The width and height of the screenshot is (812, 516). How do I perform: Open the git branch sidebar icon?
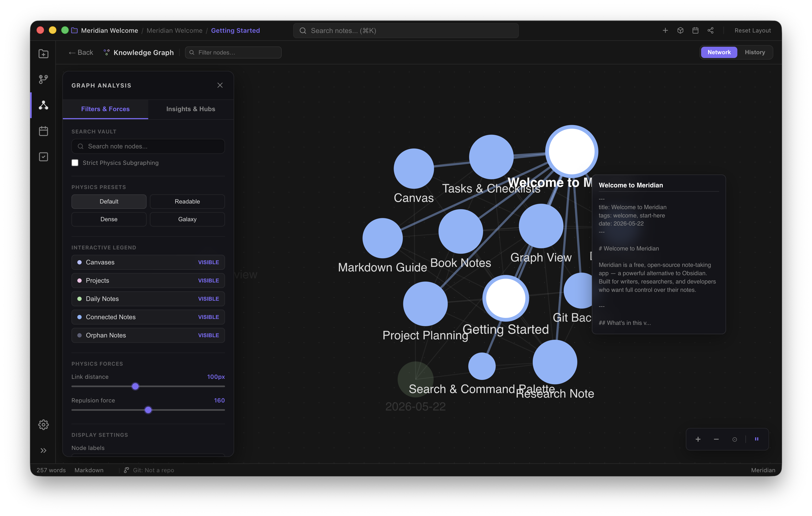(44, 79)
